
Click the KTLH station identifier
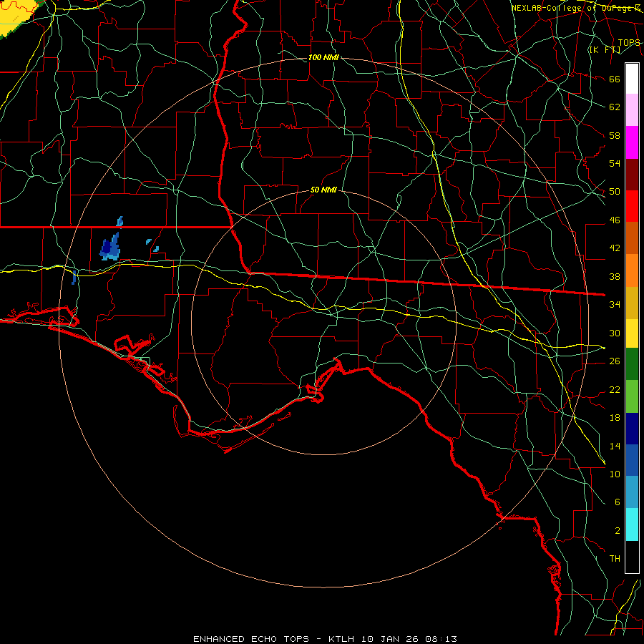341,639
